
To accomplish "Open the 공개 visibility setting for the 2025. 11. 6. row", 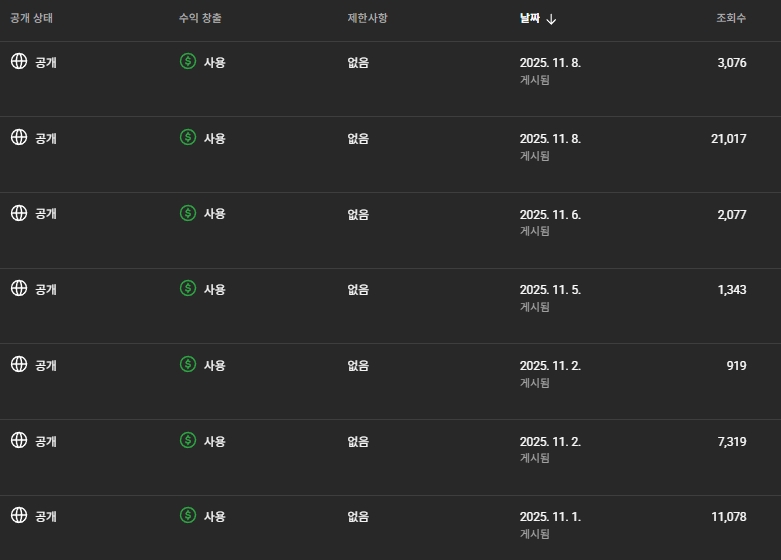I will point(46,214).
